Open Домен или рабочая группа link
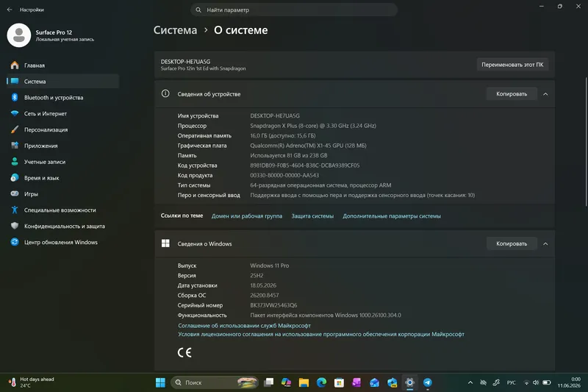 (247, 216)
